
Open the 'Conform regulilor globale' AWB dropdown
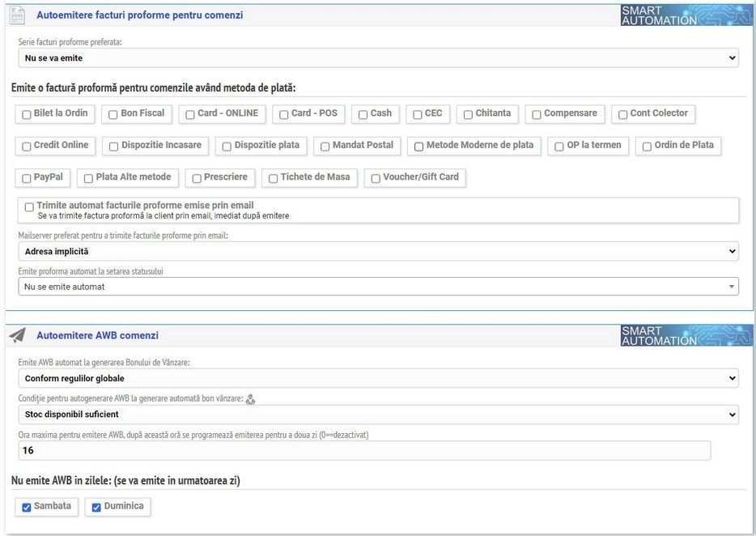pos(378,378)
